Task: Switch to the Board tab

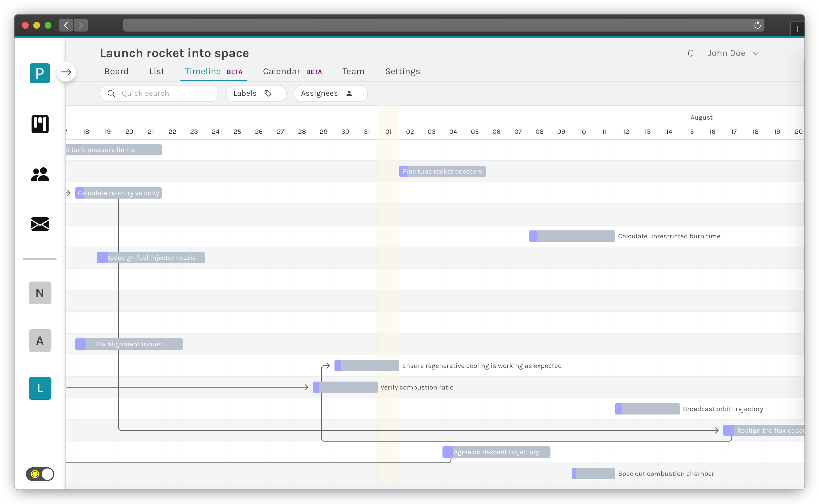Action: pyautogui.click(x=116, y=71)
